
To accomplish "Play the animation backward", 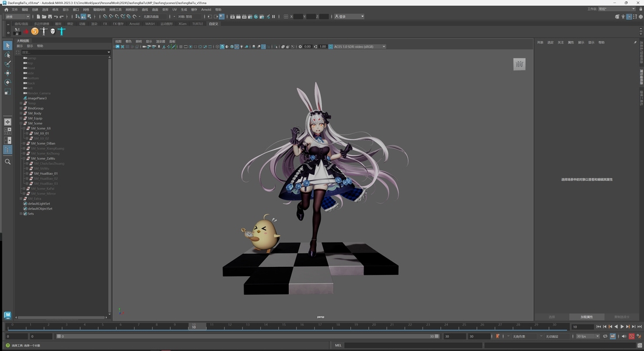I will 616,327.
